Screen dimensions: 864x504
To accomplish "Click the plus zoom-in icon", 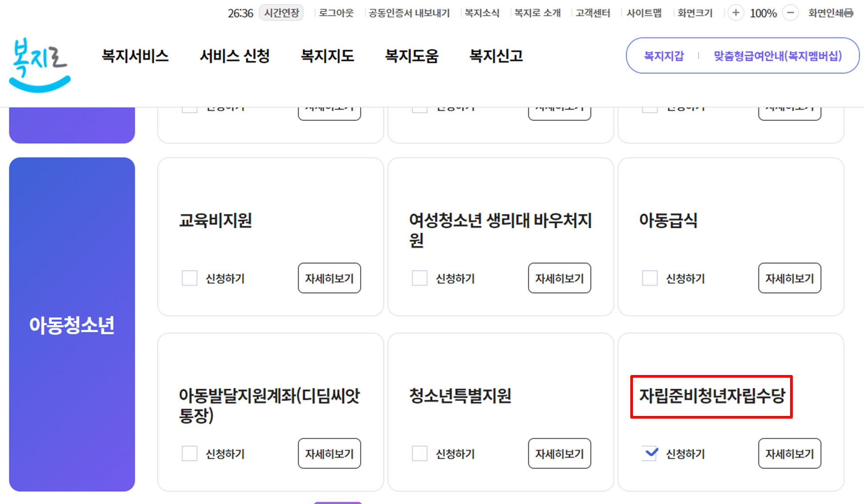I will point(736,13).
